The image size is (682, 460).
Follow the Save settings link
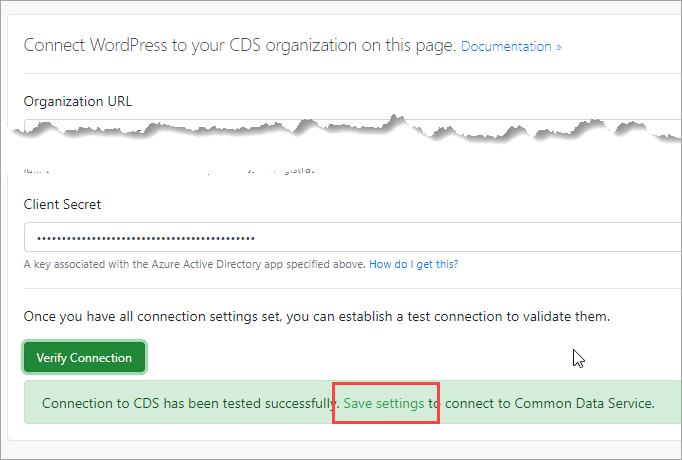click(384, 403)
